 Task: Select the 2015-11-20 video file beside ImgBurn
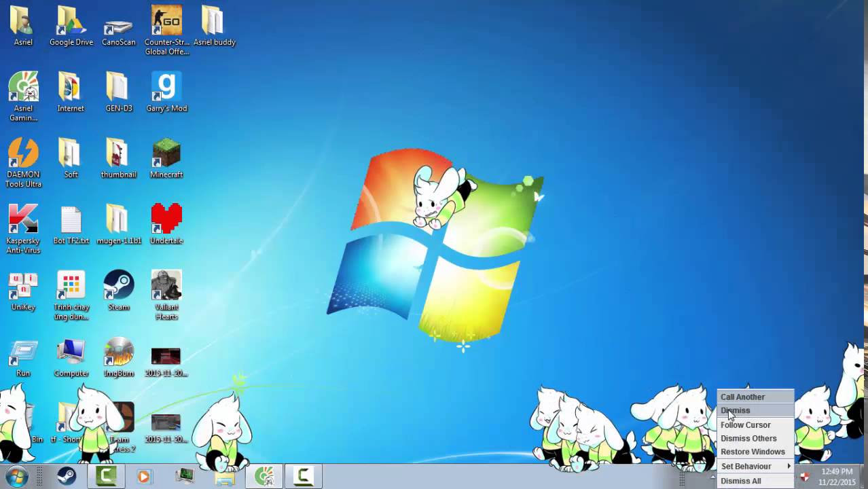(166, 361)
